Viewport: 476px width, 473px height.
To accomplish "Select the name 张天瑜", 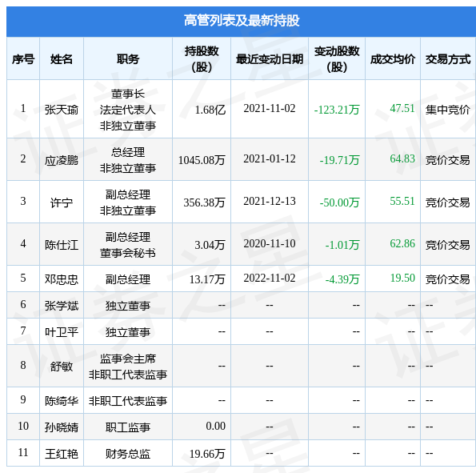I will [62, 110].
